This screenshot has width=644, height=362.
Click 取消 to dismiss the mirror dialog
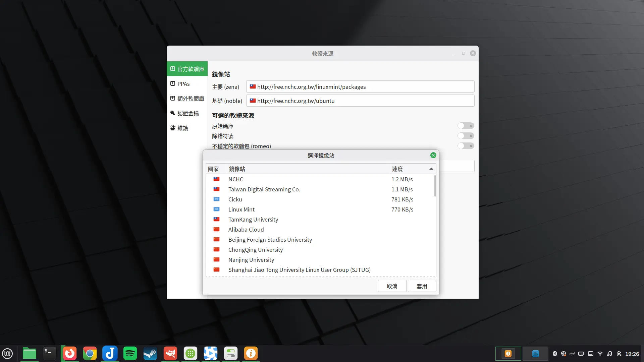click(392, 286)
